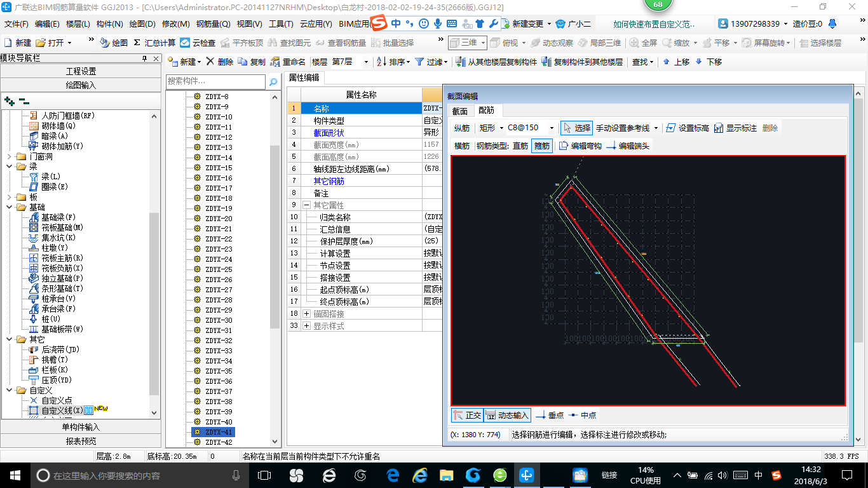Click the 报表预览 button
Viewport: 868px width, 488px height.
pos(81,441)
